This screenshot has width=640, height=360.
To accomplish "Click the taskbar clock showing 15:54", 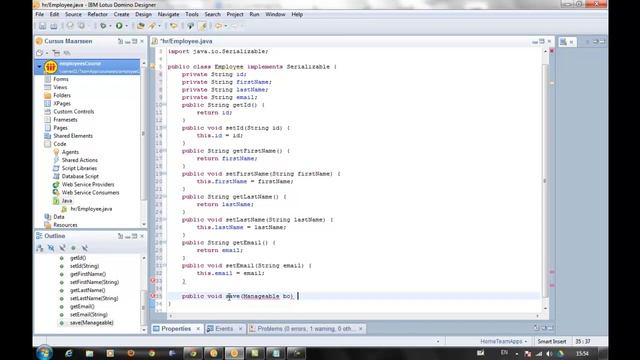I will coord(582,353).
